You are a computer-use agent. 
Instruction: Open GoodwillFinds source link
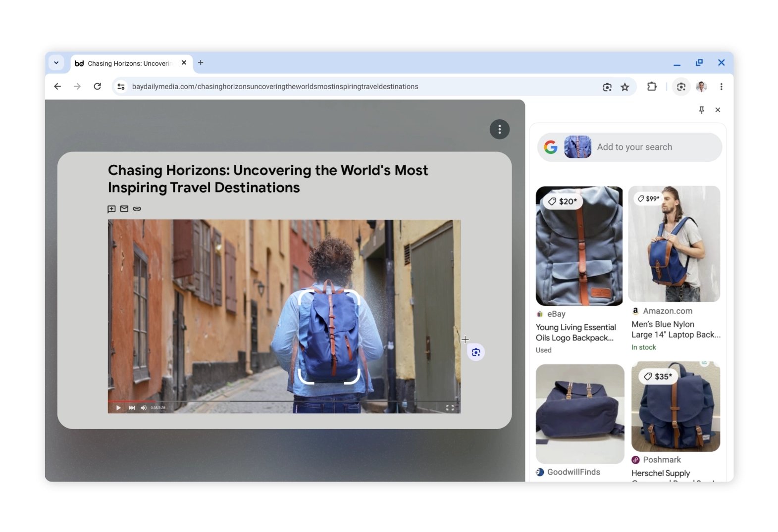(568, 472)
